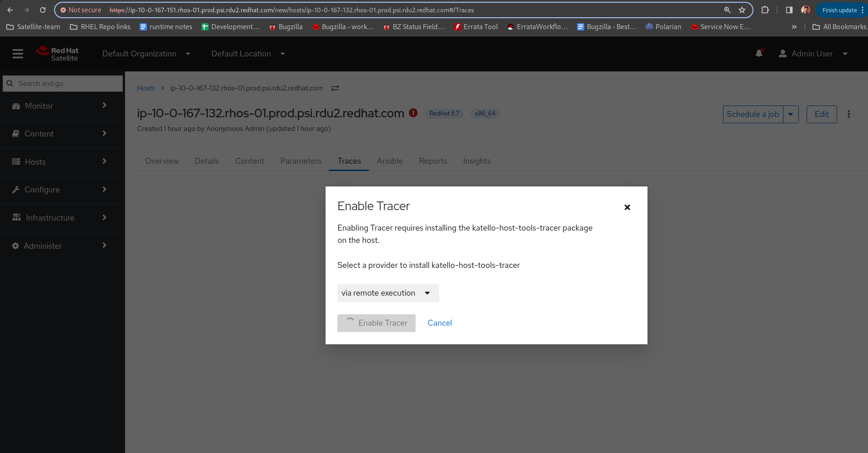The image size is (868, 453).
Task: Open the host kebab actions menu
Action: pyautogui.click(x=848, y=114)
